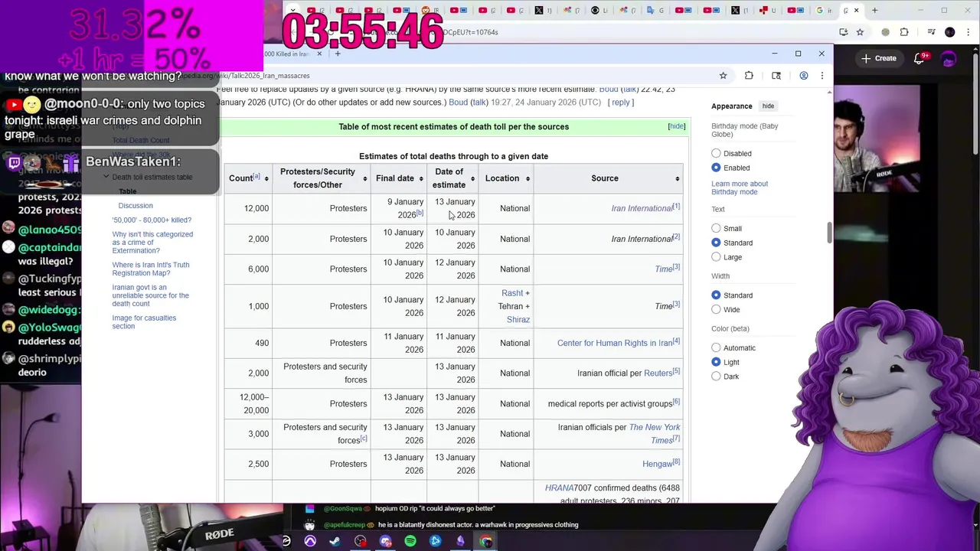Switch to Chrome on the taskbar
This screenshot has width=980, height=551.
(x=485, y=541)
